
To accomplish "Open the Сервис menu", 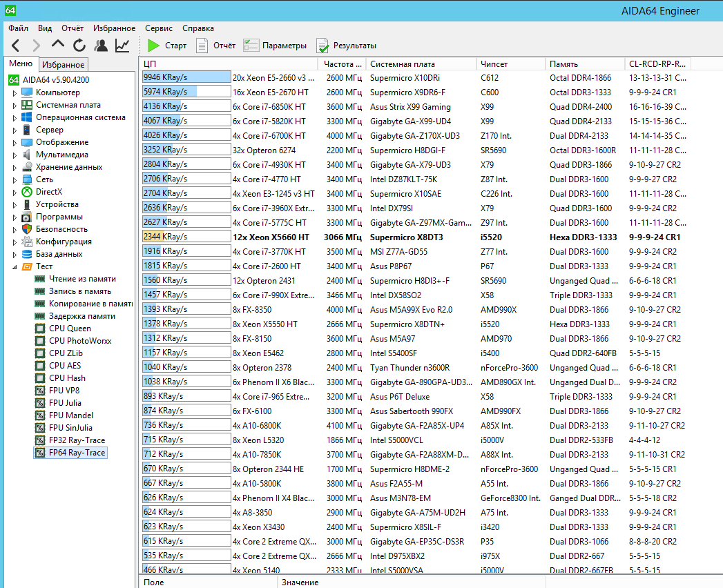I will [159, 28].
